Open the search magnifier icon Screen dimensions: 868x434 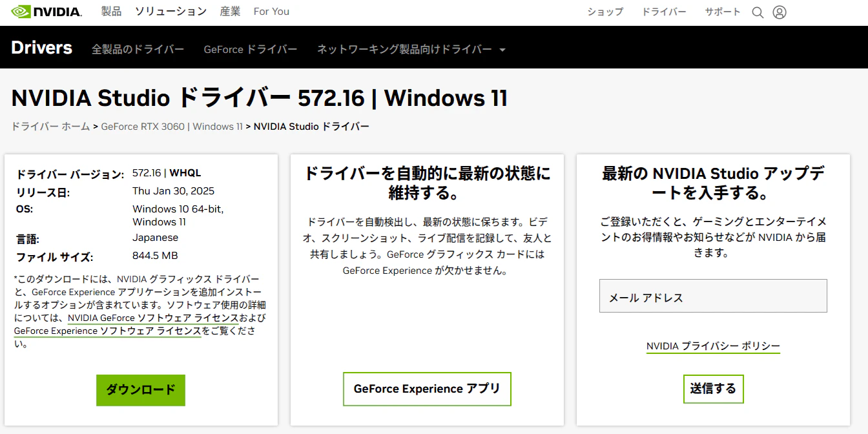coord(758,12)
